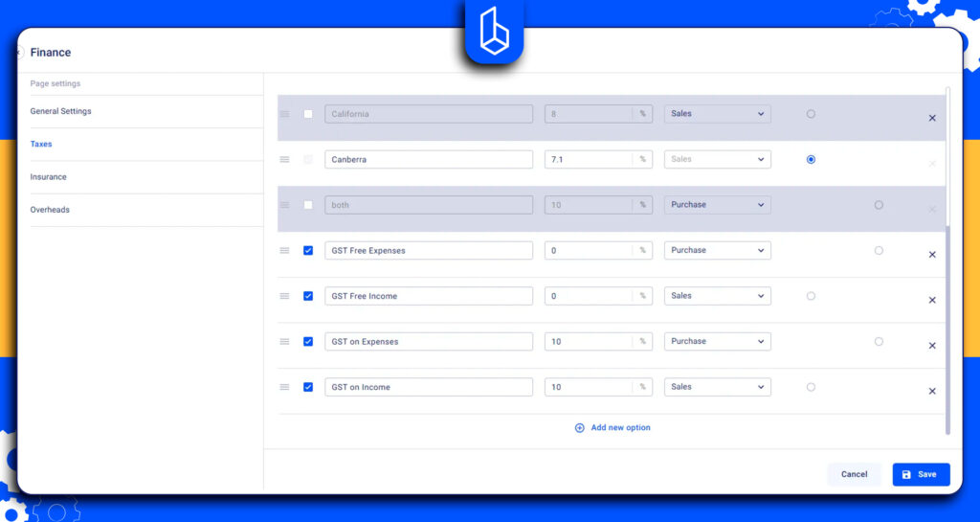980x522 pixels.
Task: Open GST Free Income type dropdown
Action: [x=718, y=296]
